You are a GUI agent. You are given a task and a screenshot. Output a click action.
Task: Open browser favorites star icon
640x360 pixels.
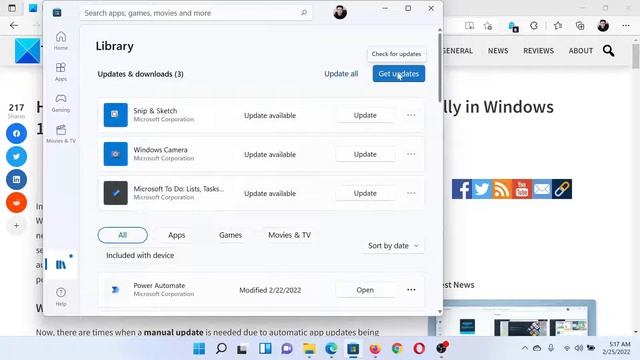pyautogui.click(x=558, y=26)
